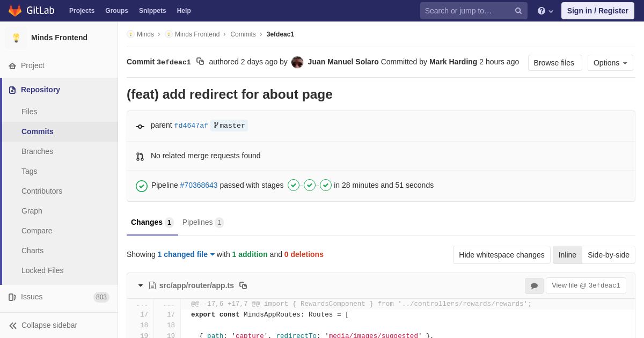Switch diff view to Side-by-side
This screenshot has width=644, height=338.
609,255
